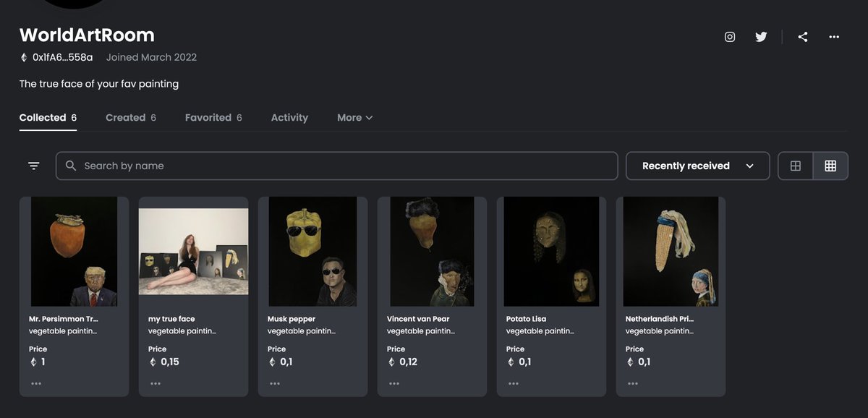
Task: Open the Activity tab
Action: pyautogui.click(x=289, y=117)
